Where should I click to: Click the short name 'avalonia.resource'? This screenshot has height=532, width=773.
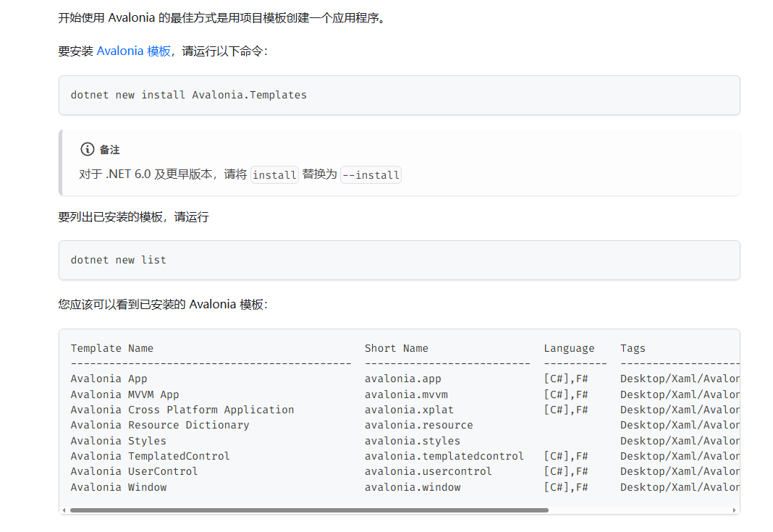[x=418, y=425]
